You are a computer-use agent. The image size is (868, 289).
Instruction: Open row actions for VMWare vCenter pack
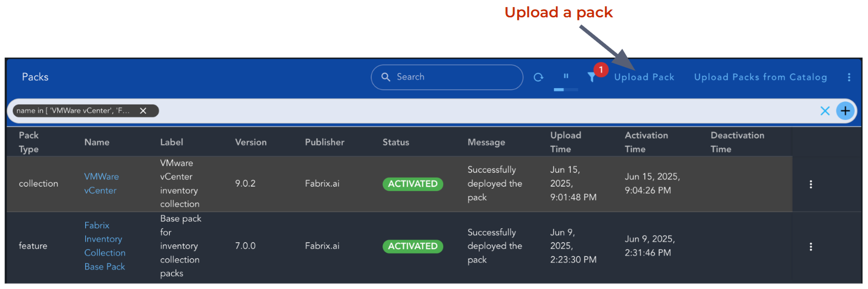(x=810, y=185)
